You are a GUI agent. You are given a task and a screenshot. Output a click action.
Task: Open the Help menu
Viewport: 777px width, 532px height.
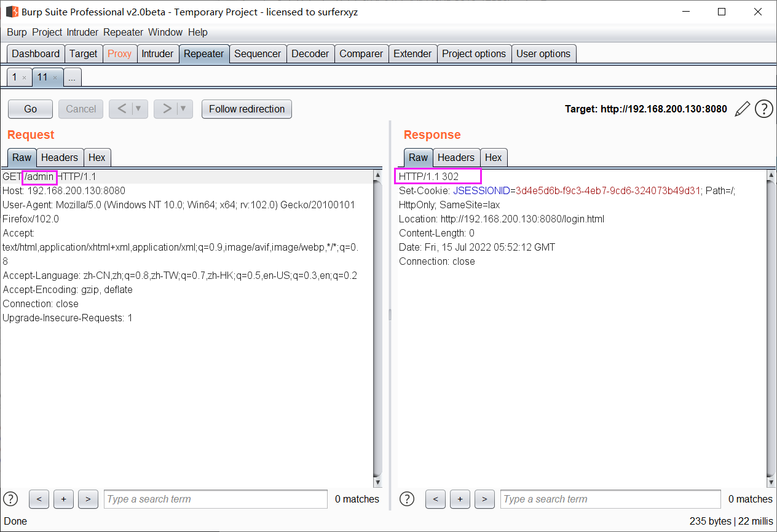(x=198, y=32)
